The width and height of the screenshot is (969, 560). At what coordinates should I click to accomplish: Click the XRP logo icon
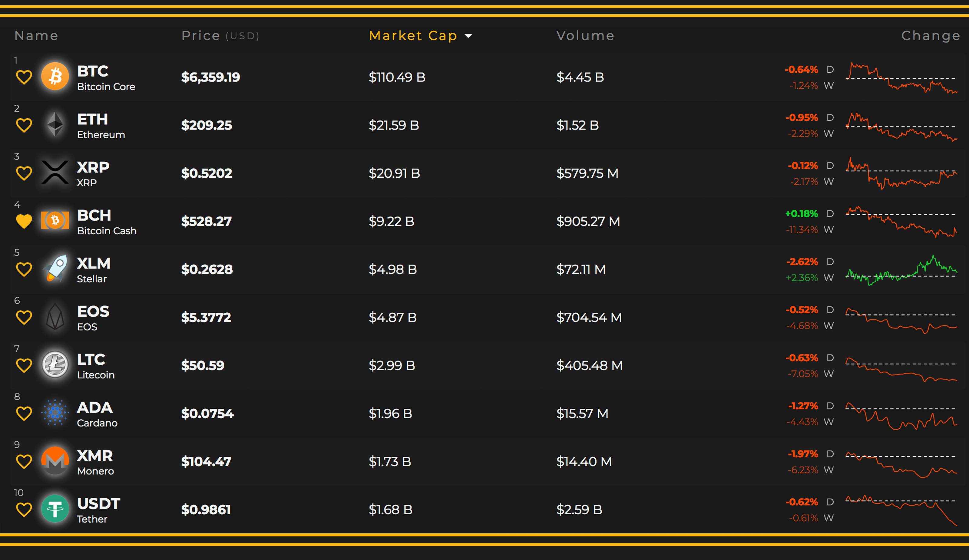point(55,173)
